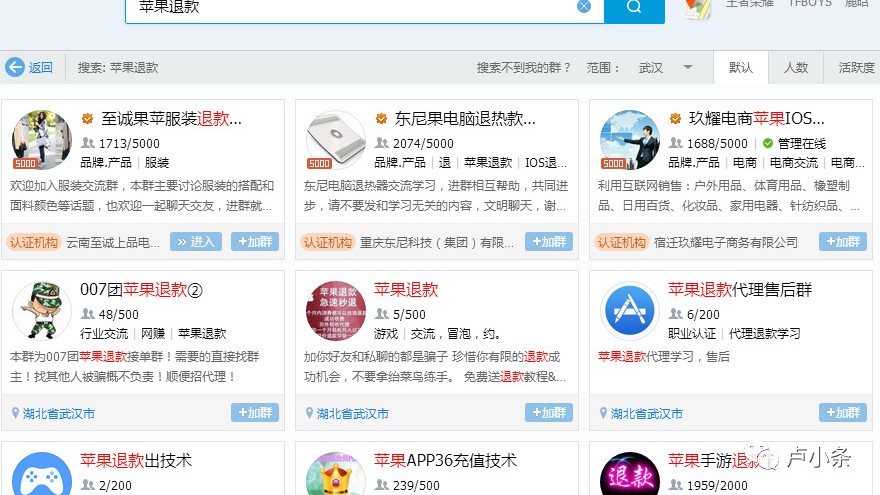Click 电商交流 tag on 玖耀电商 card
This screenshot has width=880, height=495.
[794, 162]
